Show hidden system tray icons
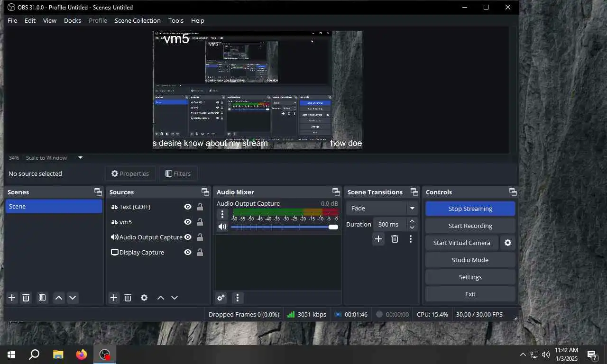Viewport: 607px width, 364px height. [523, 355]
